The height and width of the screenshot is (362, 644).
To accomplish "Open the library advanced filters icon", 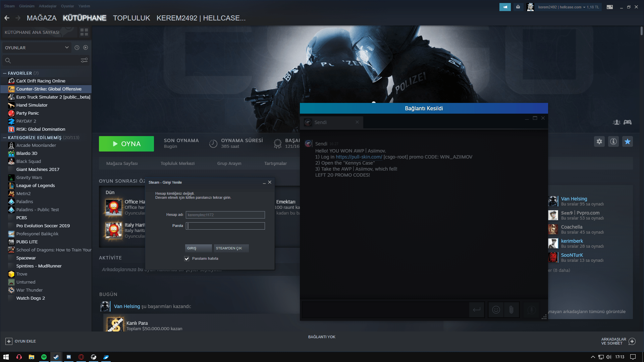I will [x=84, y=60].
